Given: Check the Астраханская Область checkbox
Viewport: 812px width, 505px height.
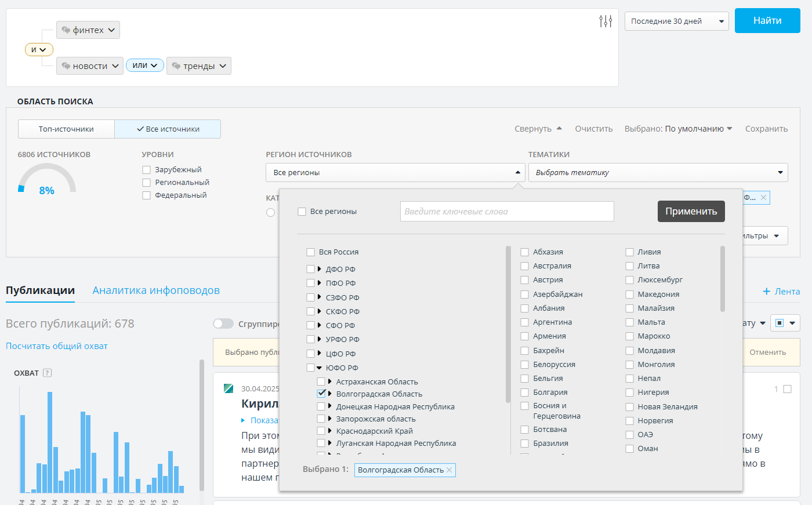Looking at the screenshot, I should click(321, 382).
